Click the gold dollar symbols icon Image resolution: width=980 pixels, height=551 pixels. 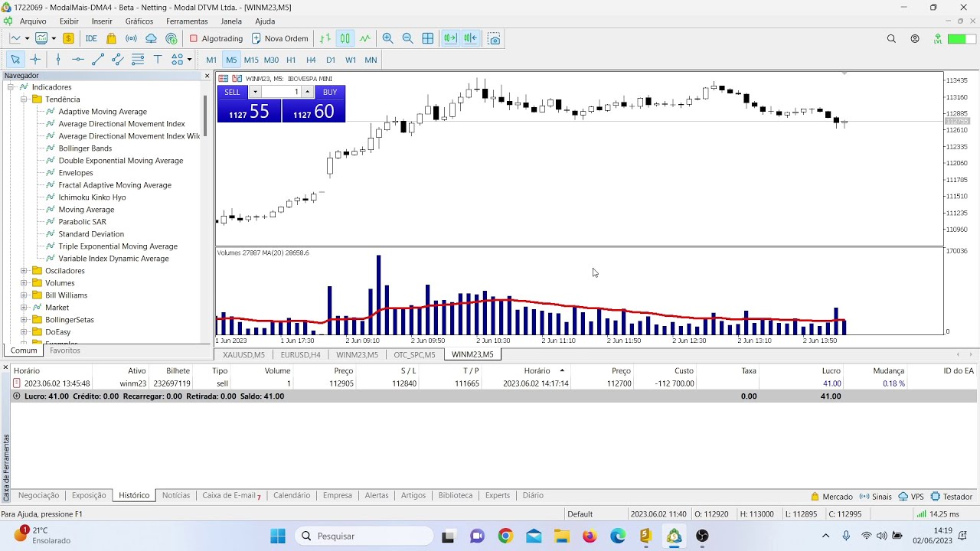pyautogui.click(x=68, y=38)
